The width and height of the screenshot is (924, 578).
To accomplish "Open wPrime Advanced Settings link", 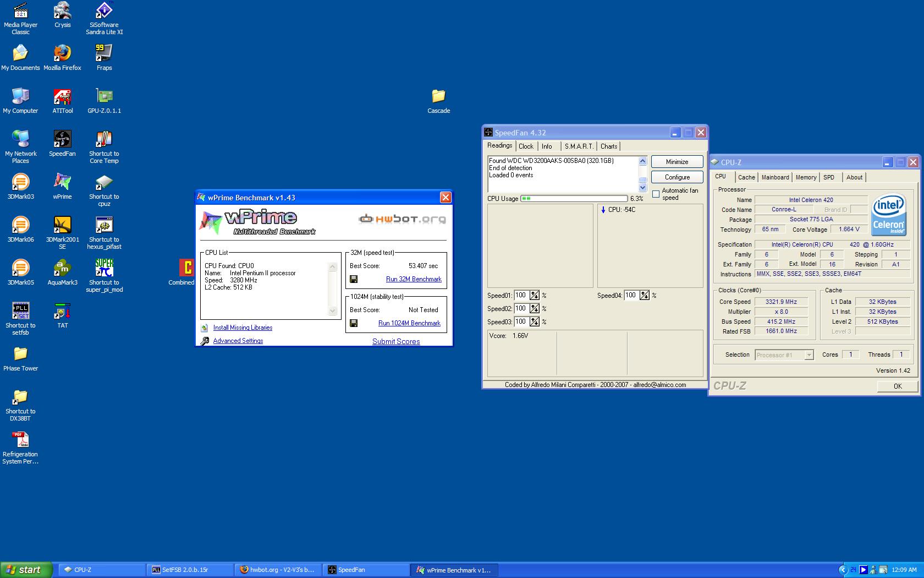I will point(238,341).
